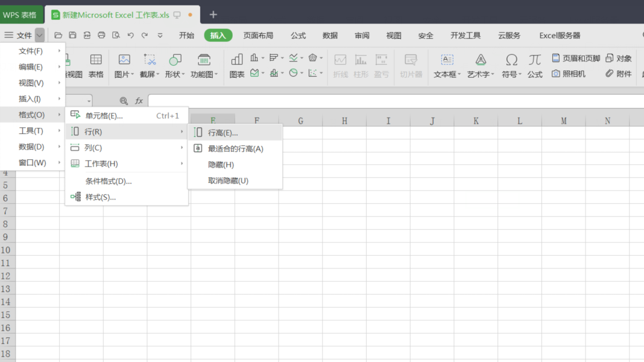The height and width of the screenshot is (362, 644).
Task: Insert word art with 艺术字
Action: 481,66
